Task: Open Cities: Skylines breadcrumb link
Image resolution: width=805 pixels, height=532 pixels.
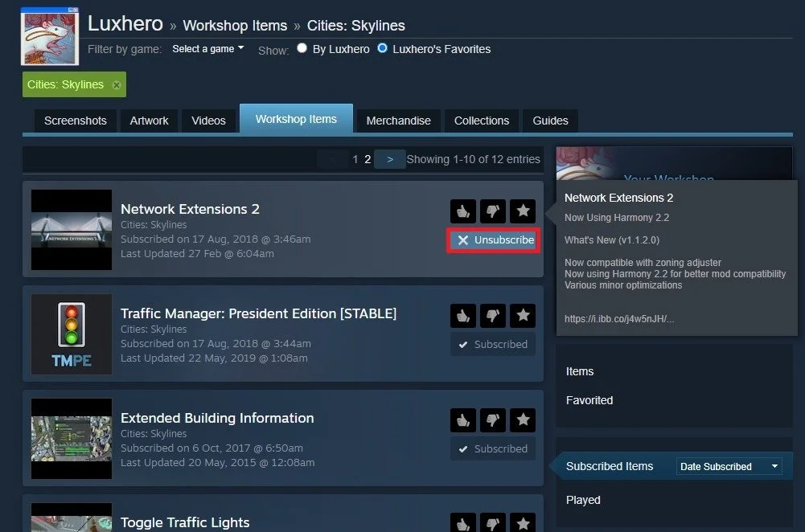Action: click(x=355, y=25)
